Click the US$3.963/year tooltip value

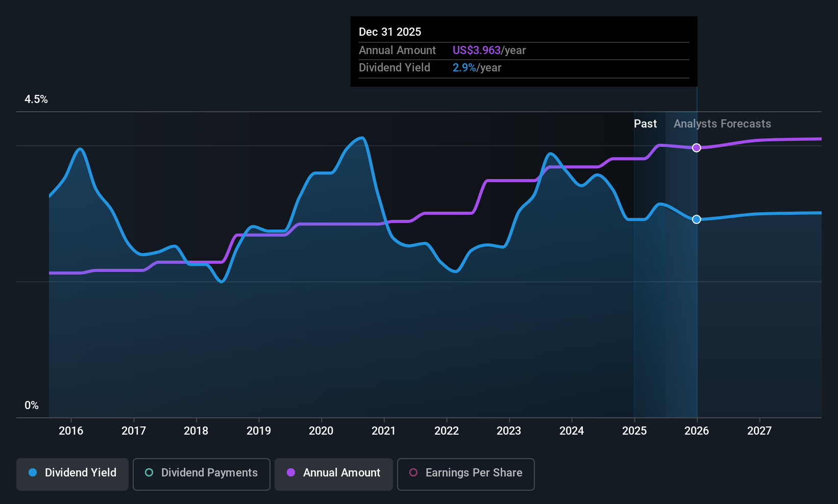pyautogui.click(x=489, y=51)
